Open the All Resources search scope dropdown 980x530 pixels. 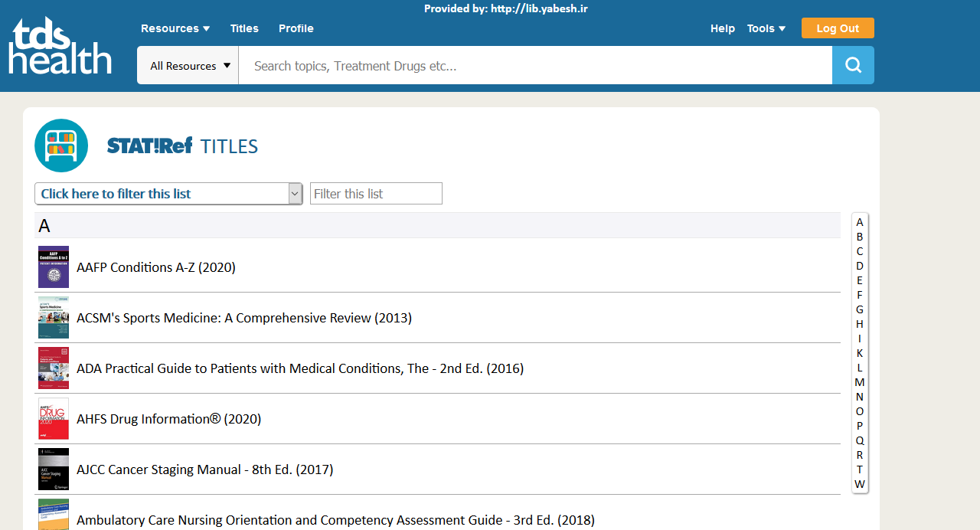pyautogui.click(x=188, y=65)
